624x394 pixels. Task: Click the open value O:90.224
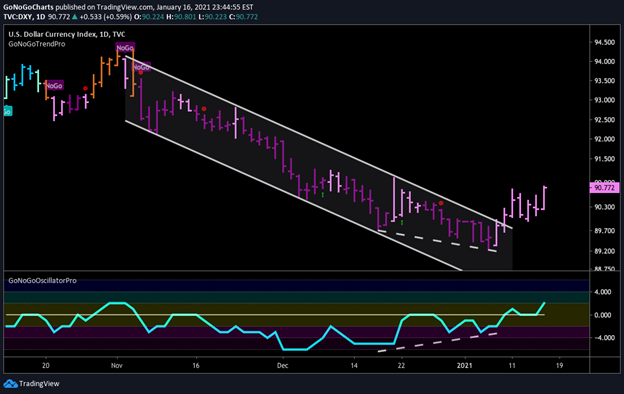149,17
